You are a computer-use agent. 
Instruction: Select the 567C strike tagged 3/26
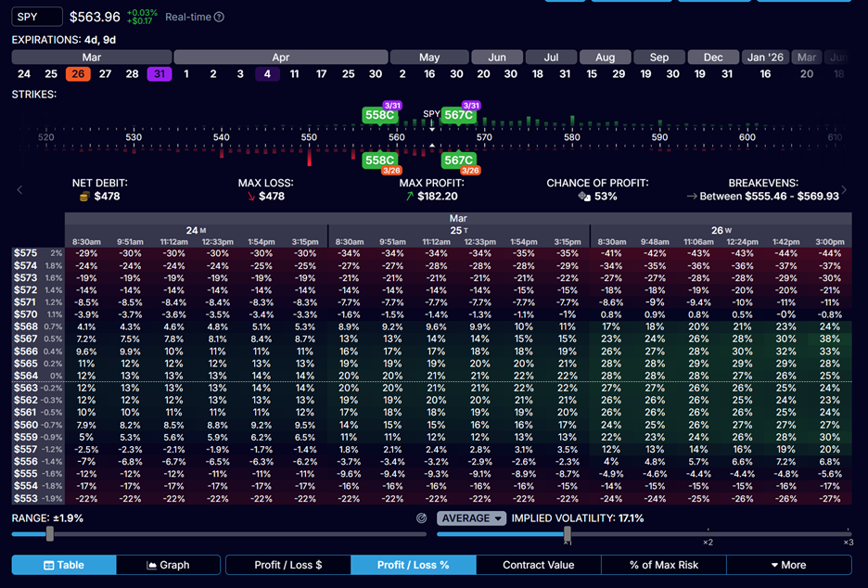(458, 160)
